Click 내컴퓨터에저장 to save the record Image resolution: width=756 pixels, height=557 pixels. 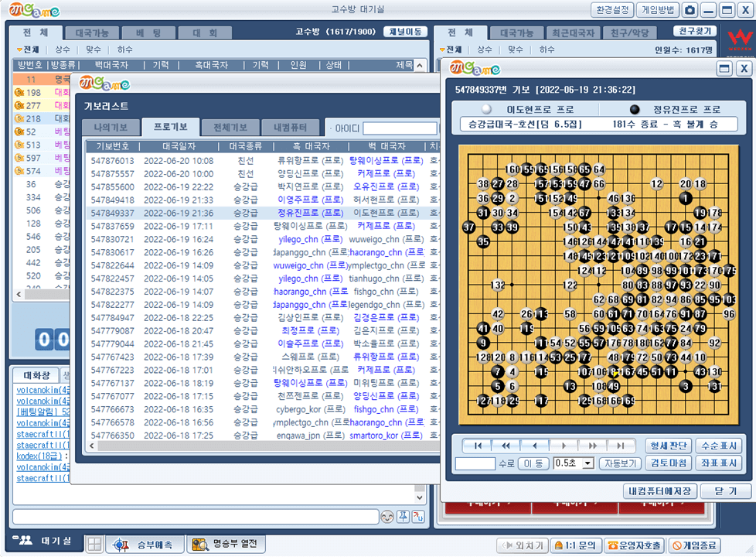pyautogui.click(x=659, y=491)
